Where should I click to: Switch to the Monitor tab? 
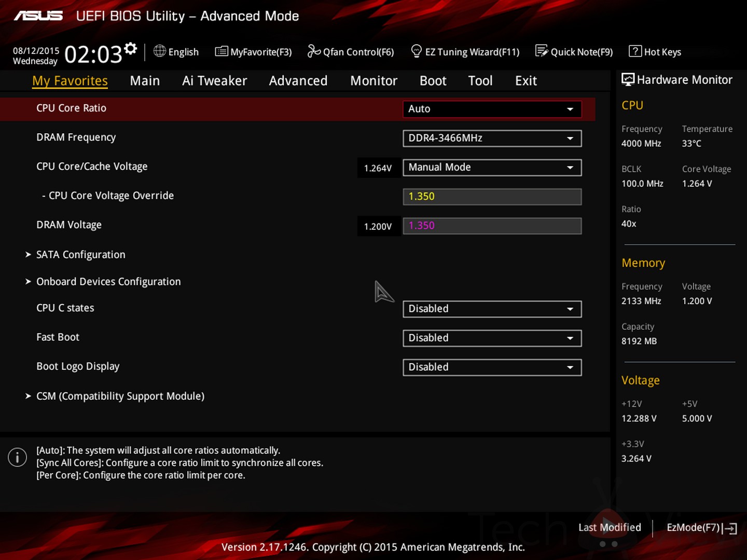click(374, 81)
